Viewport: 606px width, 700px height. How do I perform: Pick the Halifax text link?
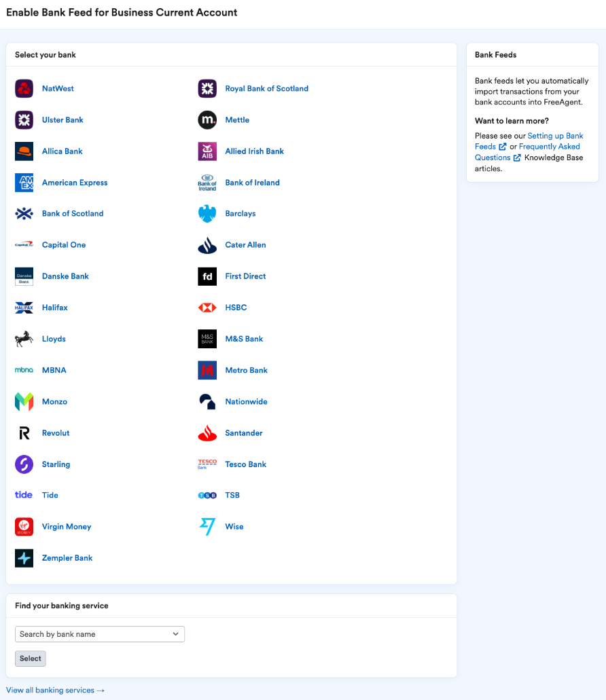click(x=55, y=308)
